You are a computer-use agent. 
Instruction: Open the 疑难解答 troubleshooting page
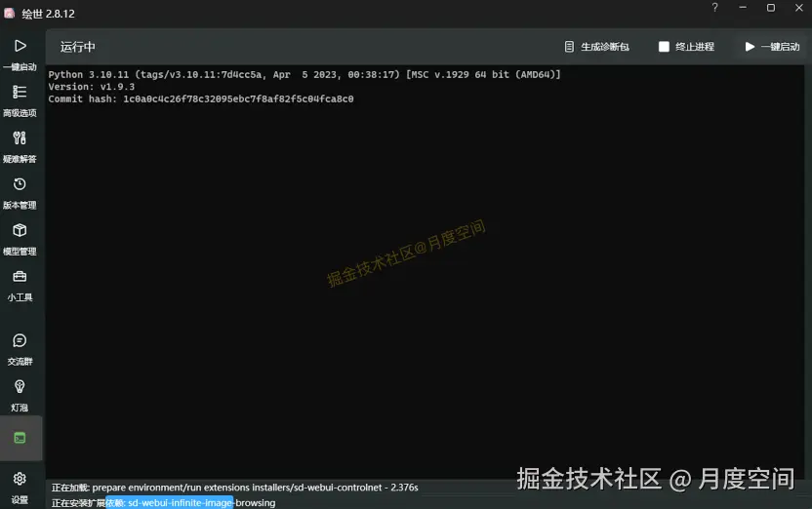coord(20,147)
